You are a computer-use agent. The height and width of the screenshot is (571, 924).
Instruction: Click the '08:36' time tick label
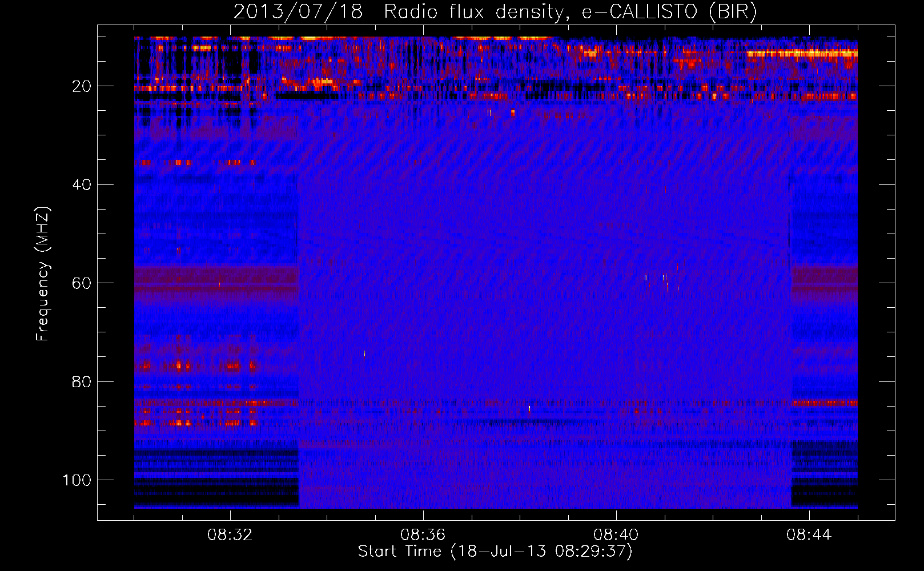pos(423,535)
